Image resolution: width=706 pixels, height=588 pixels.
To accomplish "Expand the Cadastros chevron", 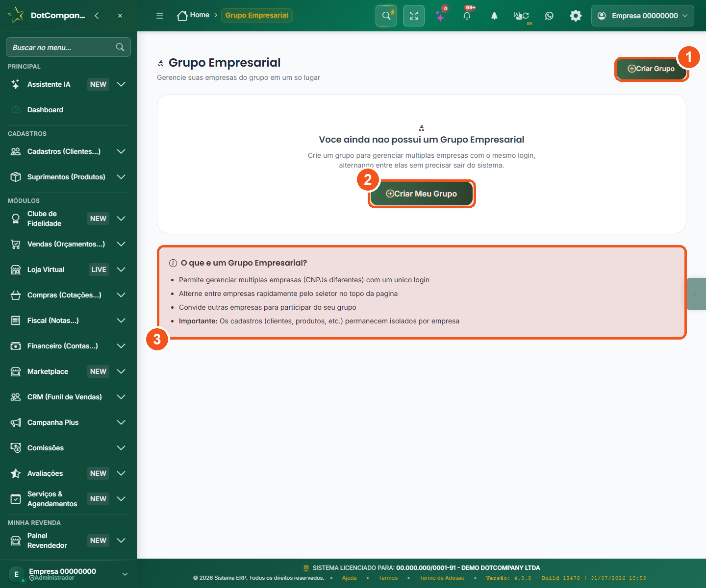I will (x=121, y=151).
